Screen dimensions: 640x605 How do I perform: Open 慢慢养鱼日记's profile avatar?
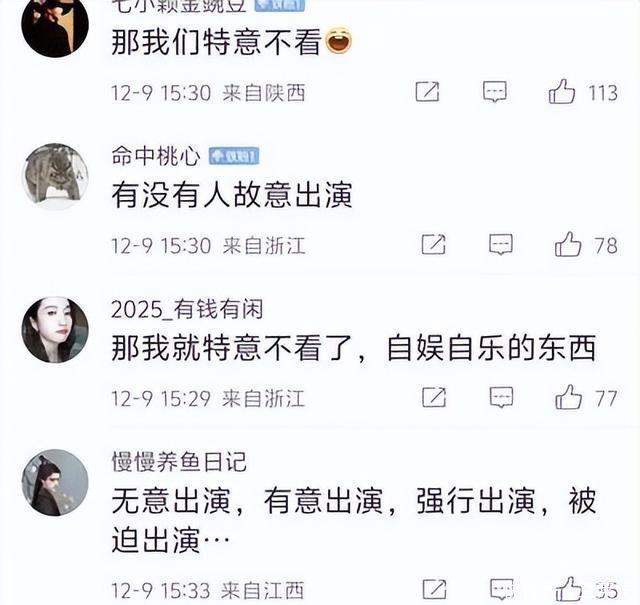coord(55,483)
